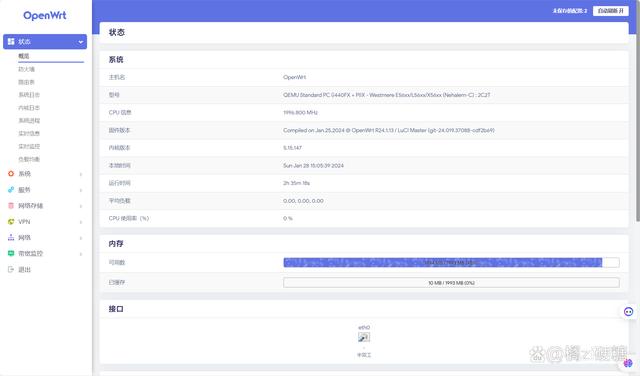Click the available memory progress bar
640x376 pixels.
(x=451, y=263)
